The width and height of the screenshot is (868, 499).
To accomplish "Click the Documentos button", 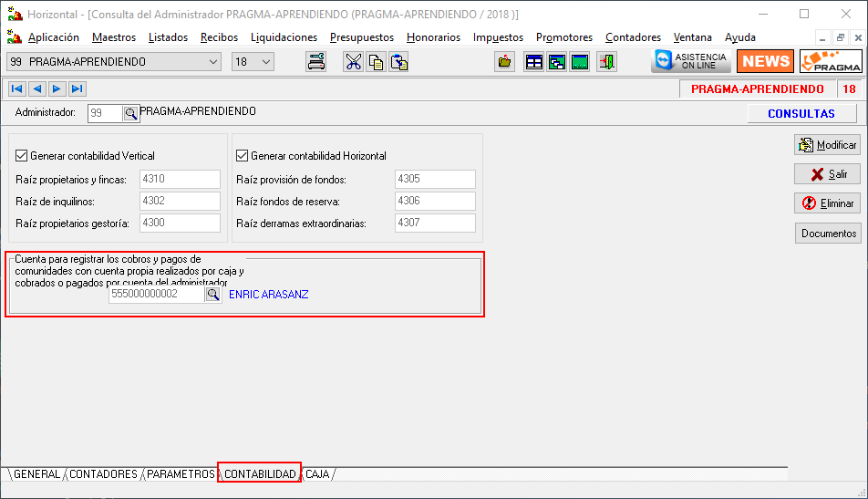I will [828, 234].
